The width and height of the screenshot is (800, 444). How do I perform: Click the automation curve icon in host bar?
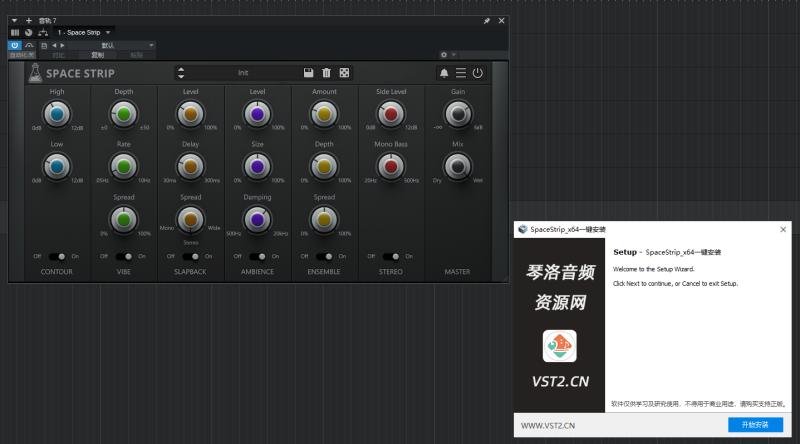point(29,45)
